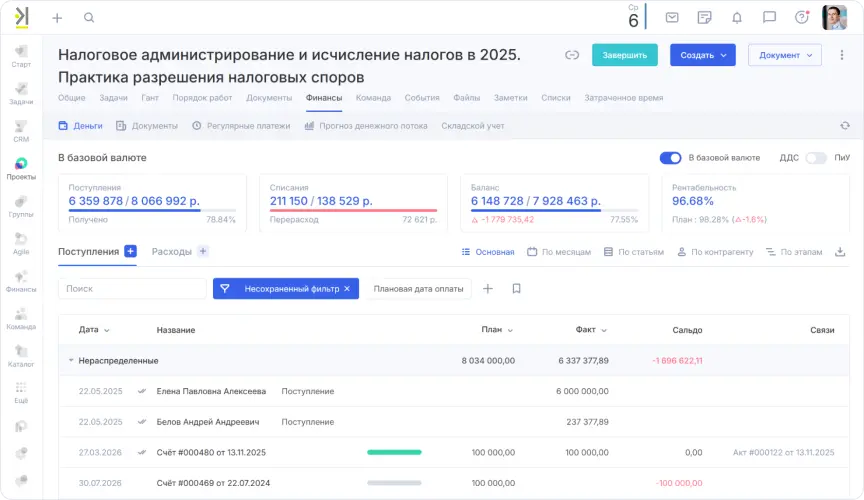Open Плановая дата оплаты filter
Viewport: 864px width, 500px height.
click(418, 289)
